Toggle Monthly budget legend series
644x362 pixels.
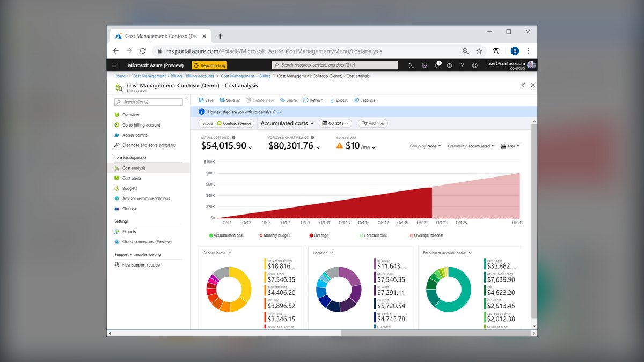click(274, 235)
